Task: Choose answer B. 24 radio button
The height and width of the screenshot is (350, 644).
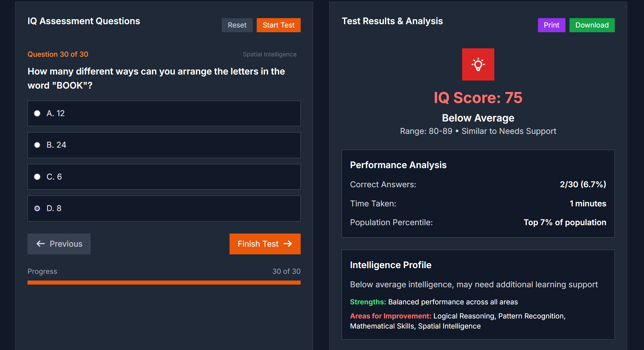Action: [37, 145]
